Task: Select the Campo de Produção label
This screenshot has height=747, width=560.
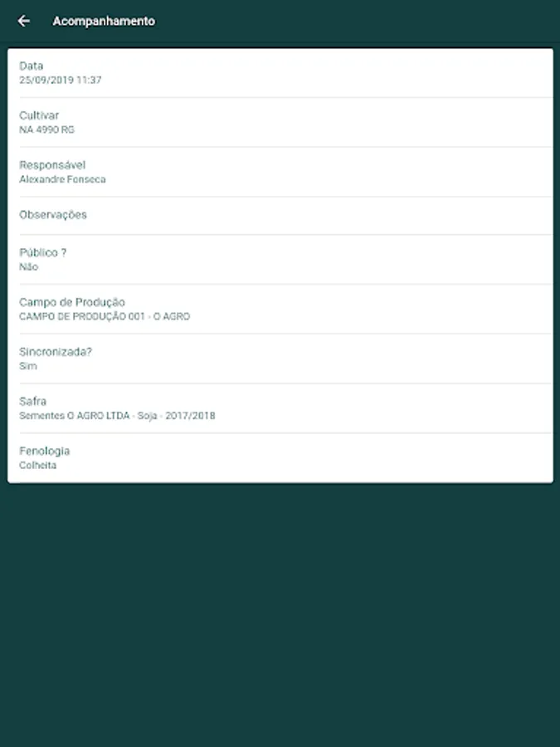Action: click(x=72, y=302)
